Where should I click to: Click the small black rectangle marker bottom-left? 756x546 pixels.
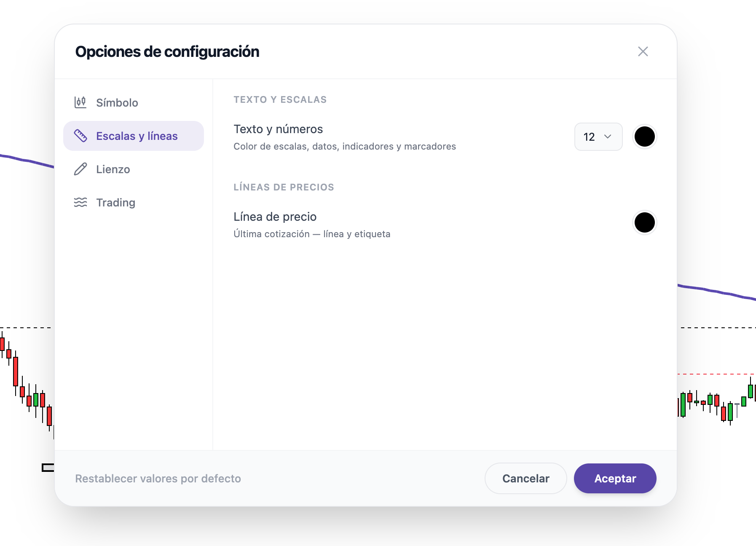(48, 468)
